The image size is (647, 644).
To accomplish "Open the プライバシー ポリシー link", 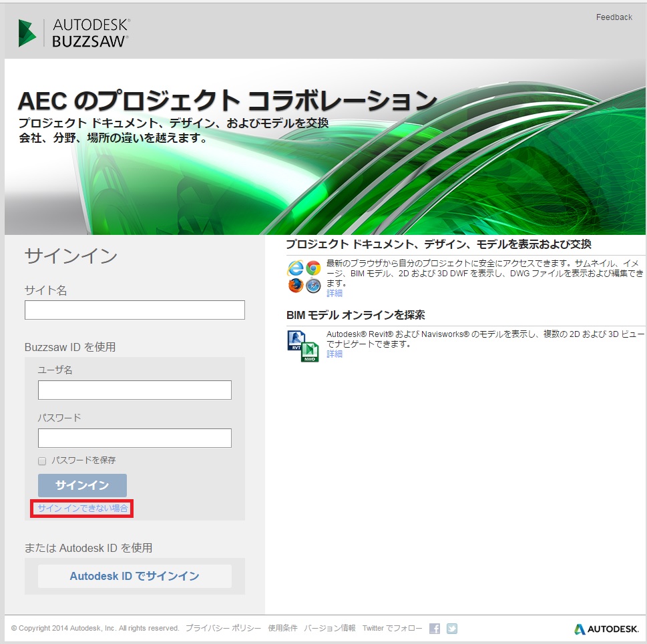I will coord(223,628).
